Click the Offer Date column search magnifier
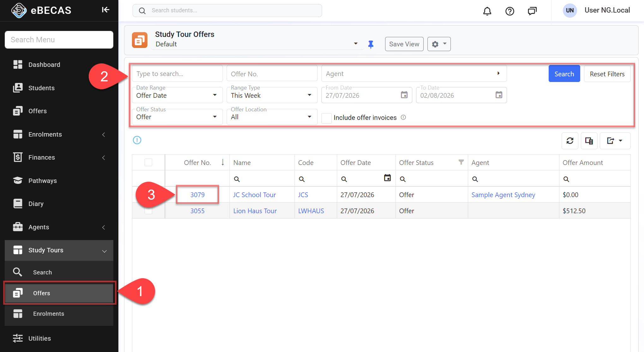The width and height of the screenshot is (644, 352). coord(344,179)
